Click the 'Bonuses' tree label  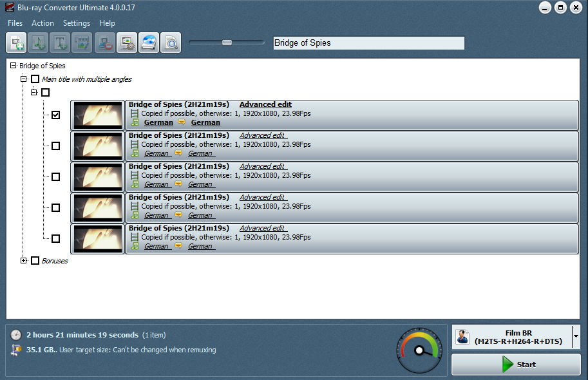[x=55, y=261]
